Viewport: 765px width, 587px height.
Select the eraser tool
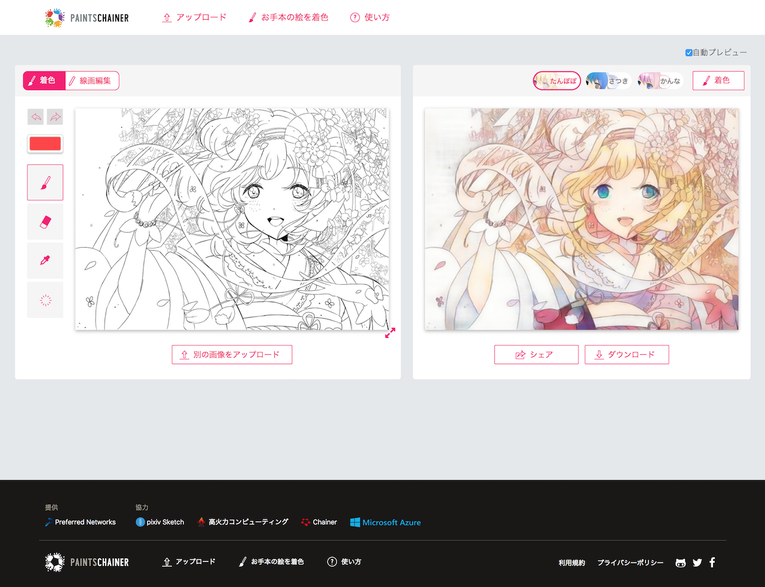click(x=45, y=221)
